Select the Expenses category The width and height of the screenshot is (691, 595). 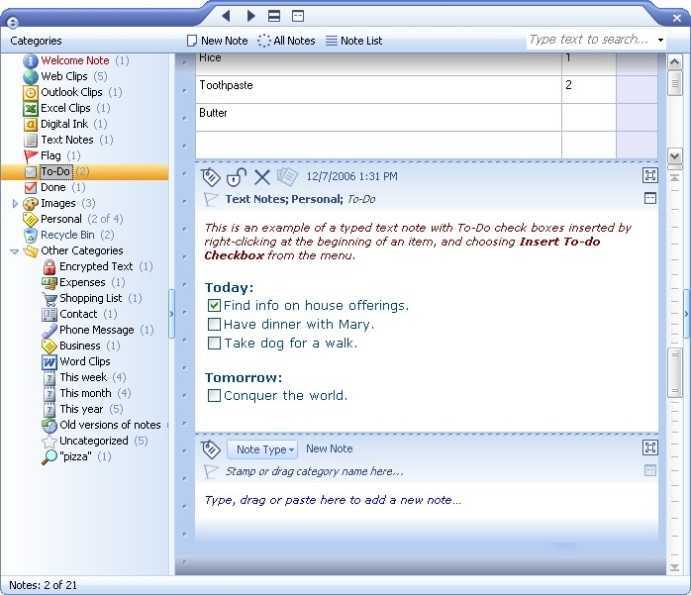click(x=82, y=283)
